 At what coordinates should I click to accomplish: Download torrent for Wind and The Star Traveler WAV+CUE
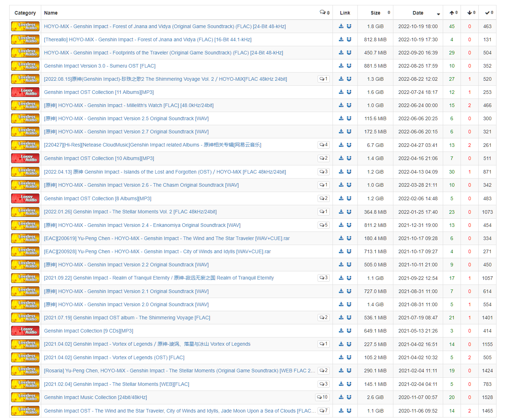(341, 238)
